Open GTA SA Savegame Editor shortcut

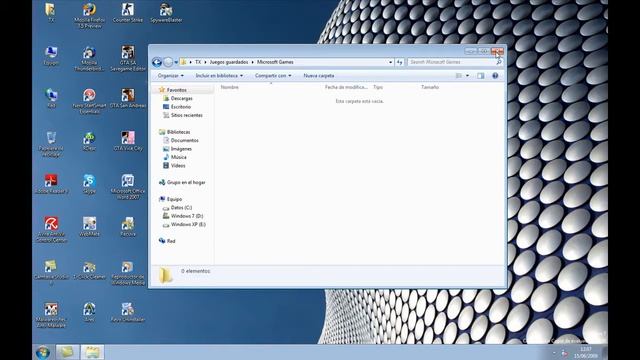(127, 59)
